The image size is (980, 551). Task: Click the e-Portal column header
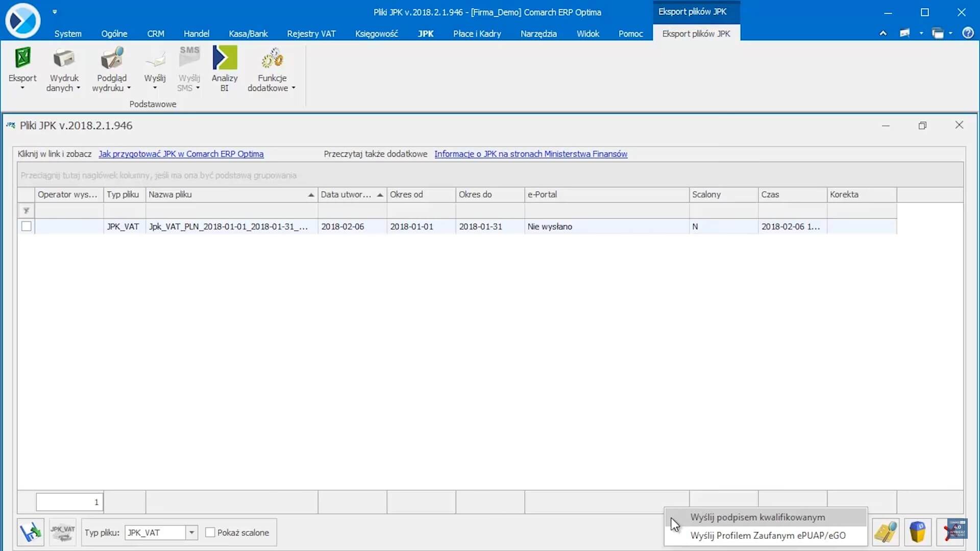pyautogui.click(x=607, y=194)
